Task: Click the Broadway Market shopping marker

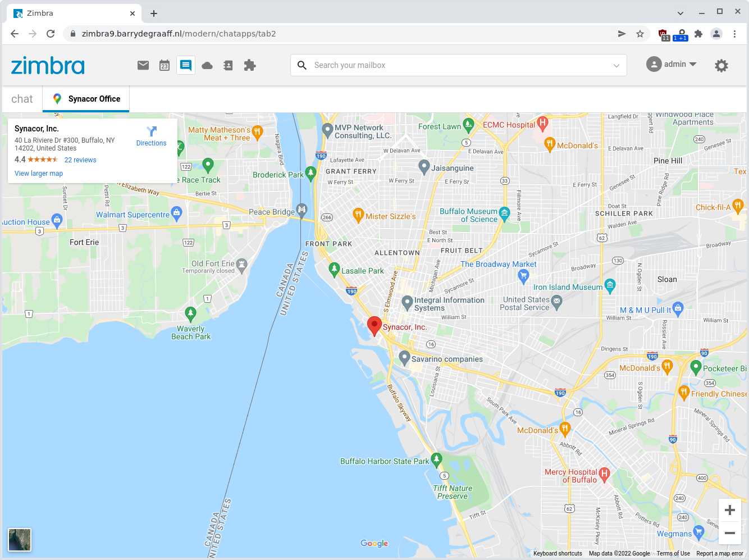Action: tap(523, 275)
